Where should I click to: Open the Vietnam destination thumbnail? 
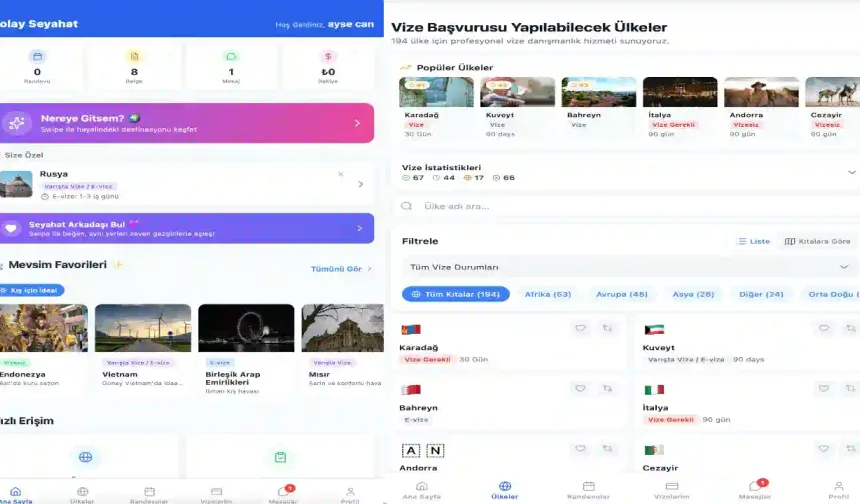[x=142, y=328]
